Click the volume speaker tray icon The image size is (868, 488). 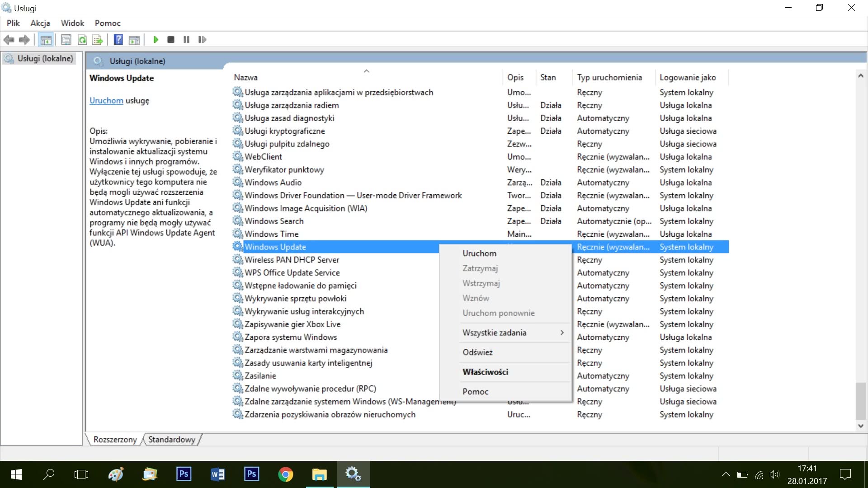pos(774,474)
